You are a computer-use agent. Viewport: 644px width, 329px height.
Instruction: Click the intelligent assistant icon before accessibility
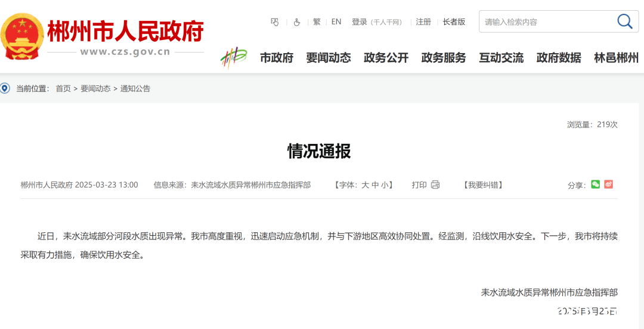pyautogui.click(x=275, y=22)
